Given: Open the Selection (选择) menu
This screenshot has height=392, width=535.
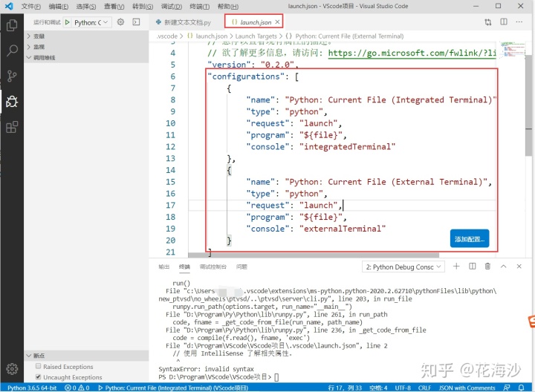Looking at the screenshot, I should point(86,6).
